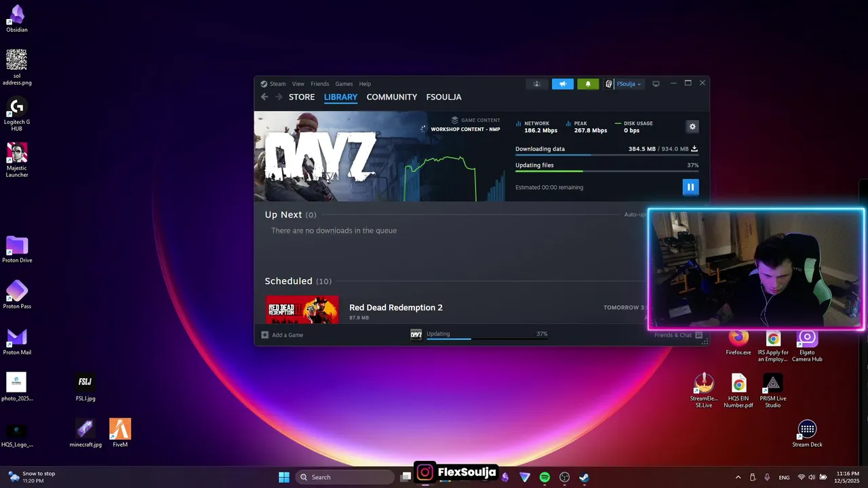Open Elgato Camera Hub desktop icon
Image resolution: width=868 pixels, height=488 pixels.
[807, 346]
